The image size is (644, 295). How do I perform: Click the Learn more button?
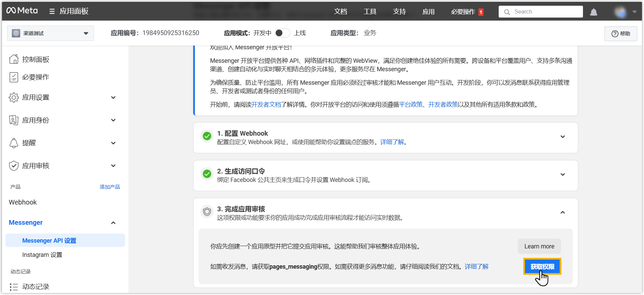pos(539,246)
